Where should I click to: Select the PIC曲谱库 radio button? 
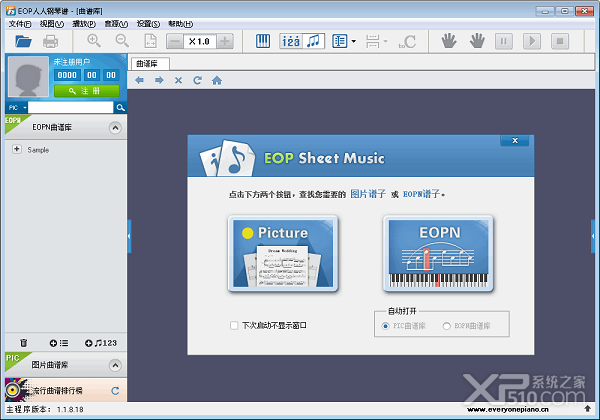[x=385, y=326]
